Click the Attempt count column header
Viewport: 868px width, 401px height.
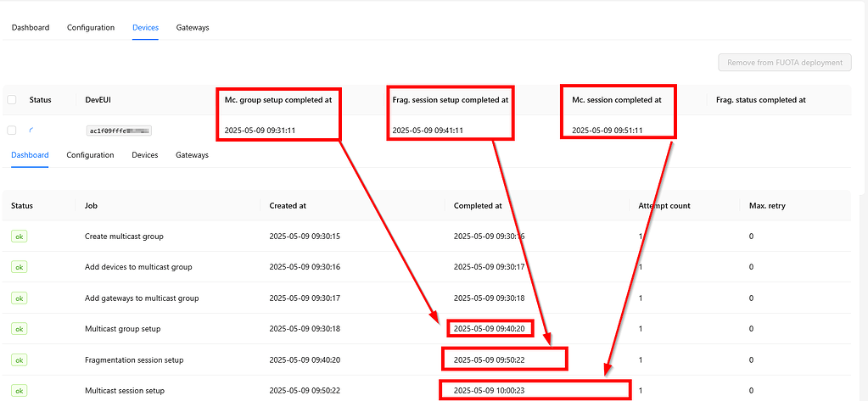[666, 205]
